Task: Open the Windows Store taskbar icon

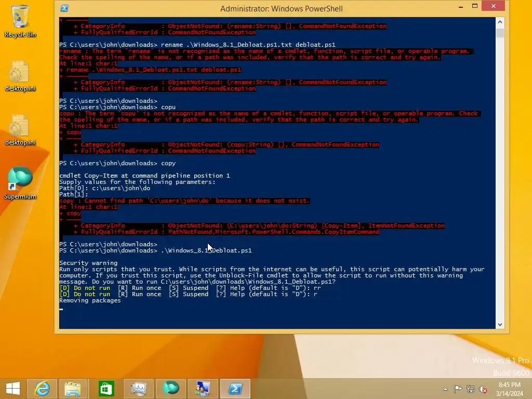Action: pos(106,389)
